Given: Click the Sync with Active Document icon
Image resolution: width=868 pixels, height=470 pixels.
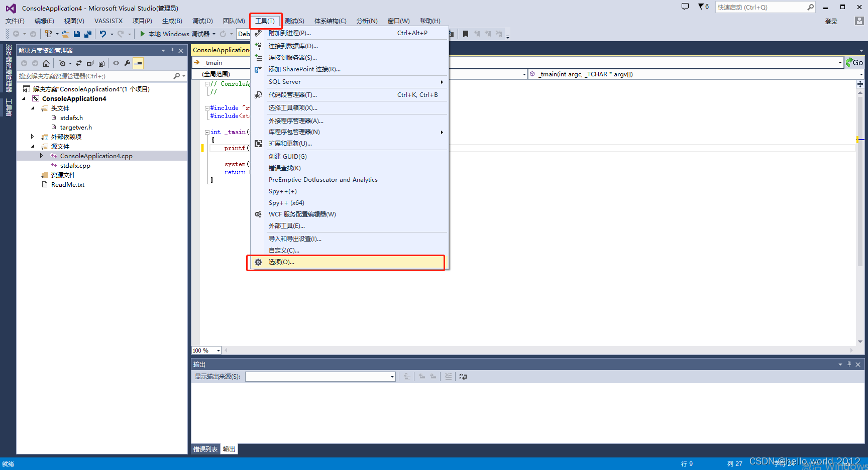Looking at the screenshot, I should (x=79, y=63).
